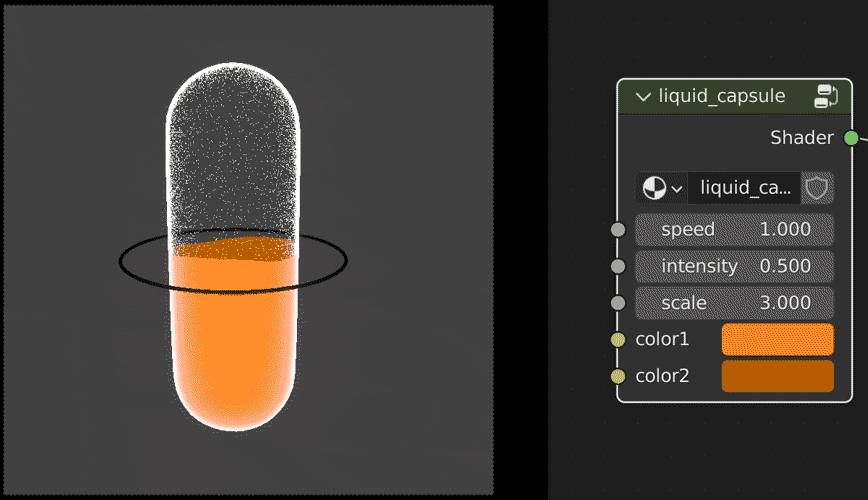Screen dimensions: 868x500
Task: Collapse the liquid_capsule node with the chevron
Action: tap(643, 97)
